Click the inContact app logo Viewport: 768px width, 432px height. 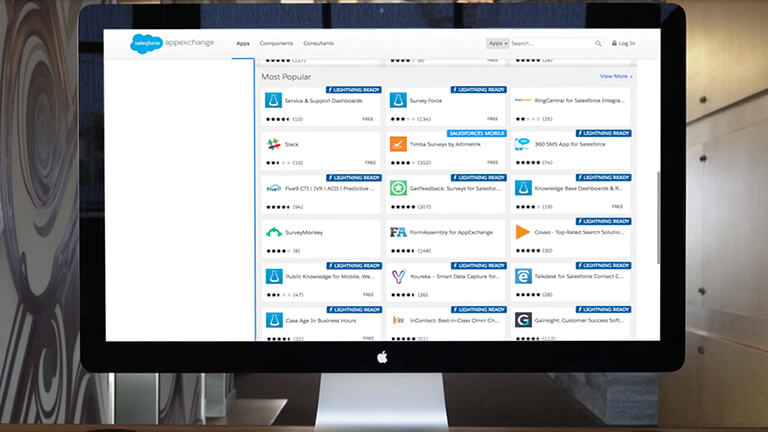point(399,320)
